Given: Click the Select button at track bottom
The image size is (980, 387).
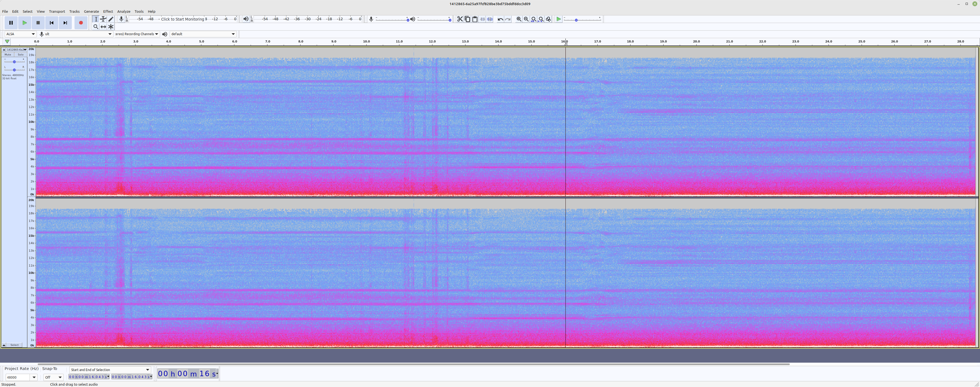Looking at the screenshot, I should pyautogui.click(x=14, y=345).
